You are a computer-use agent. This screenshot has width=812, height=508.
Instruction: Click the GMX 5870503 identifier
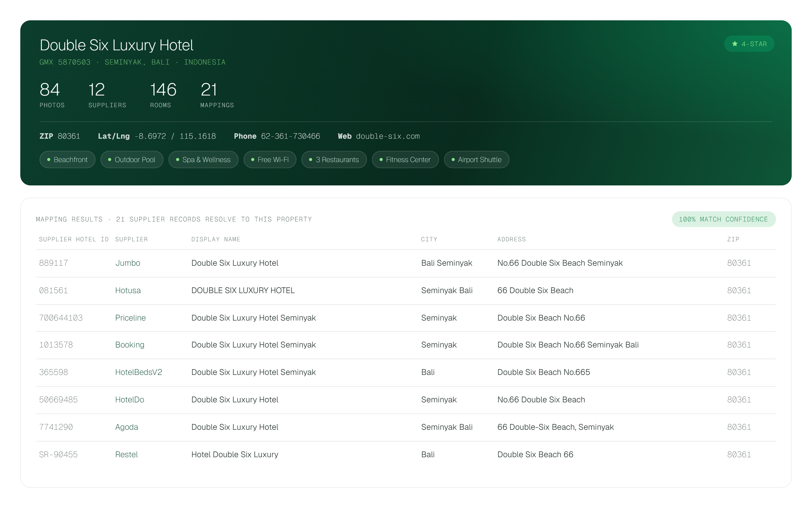65,62
